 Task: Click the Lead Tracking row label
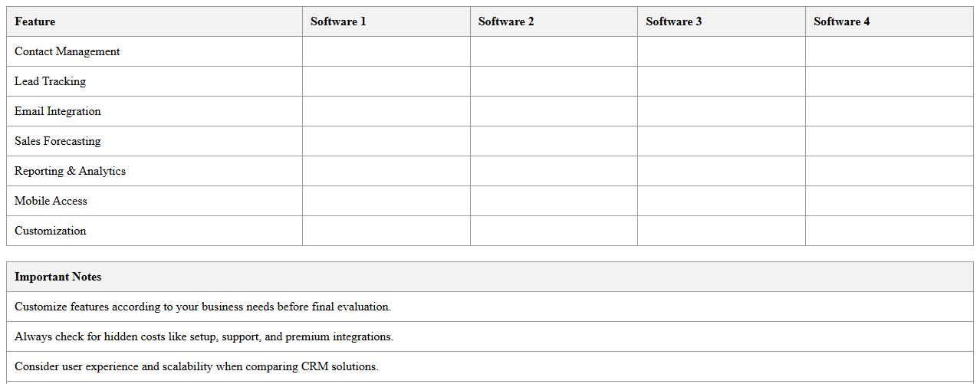pyautogui.click(x=51, y=81)
